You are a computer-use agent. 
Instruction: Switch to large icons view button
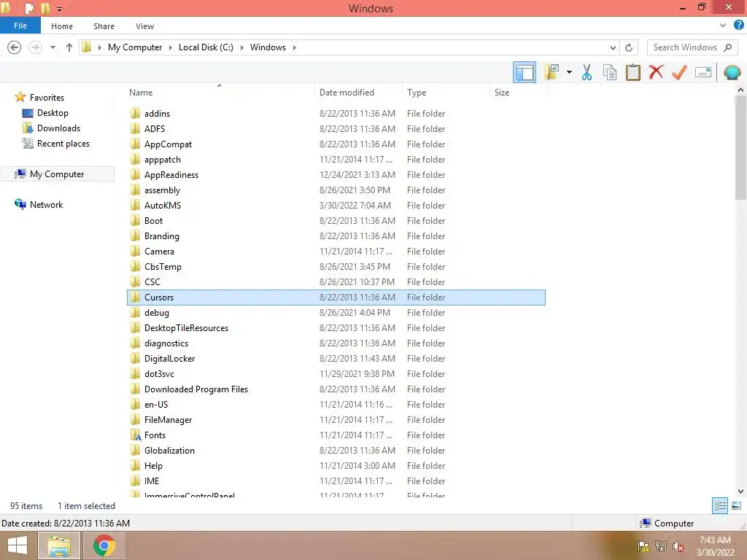(736, 506)
